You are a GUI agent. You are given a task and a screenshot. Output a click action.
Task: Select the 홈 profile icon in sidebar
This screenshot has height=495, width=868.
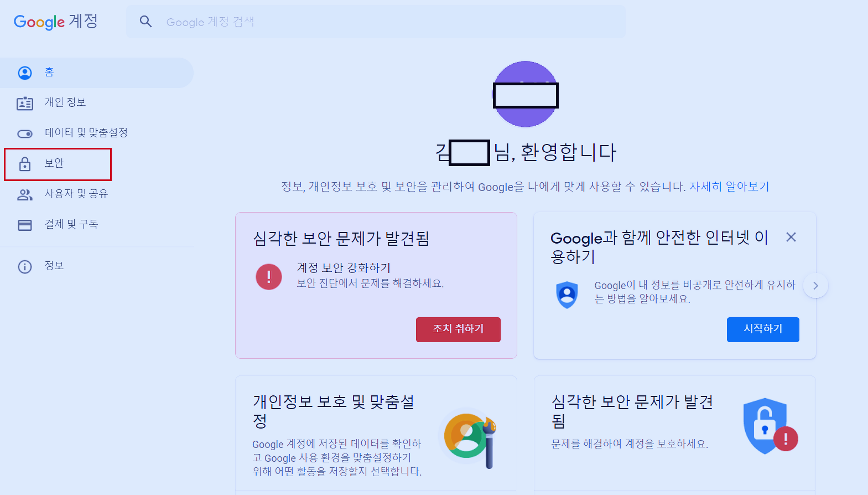pyautogui.click(x=25, y=73)
